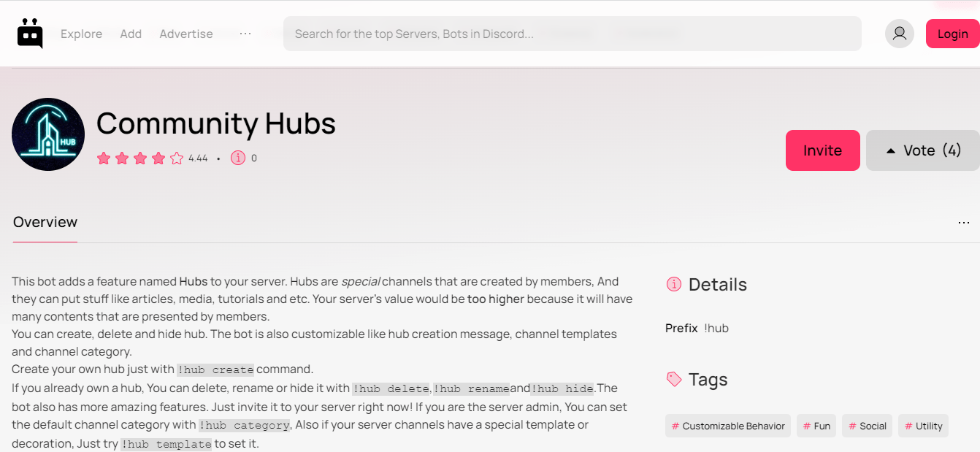Screen dimensions: 980x452
Task: Click the Login button
Action: point(952,34)
